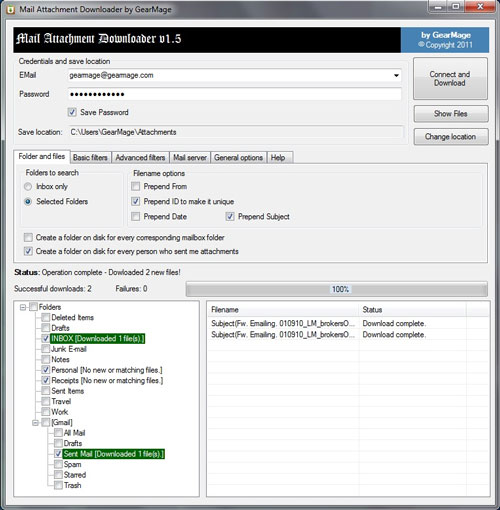Click into the Password field
This screenshot has width=500, height=510.
pyautogui.click(x=234, y=94)
